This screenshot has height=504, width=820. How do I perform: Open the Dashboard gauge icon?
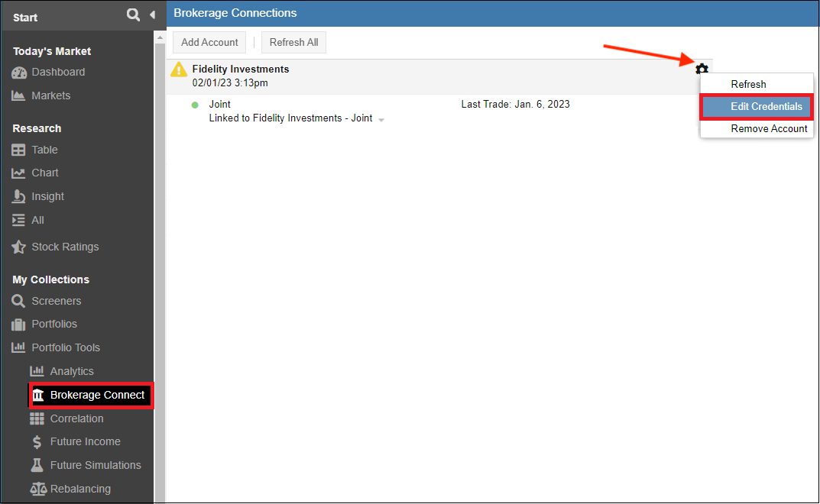(x=19, y=73)
